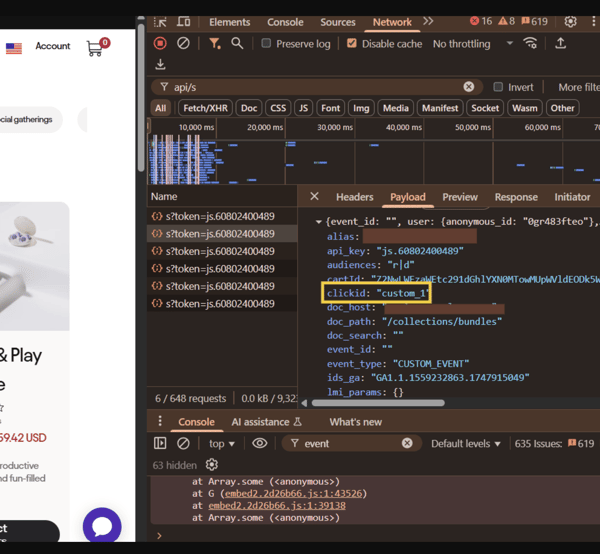The image size is (600, 554).
Task: Open the chat bubble widget
Action: point(102,525)
